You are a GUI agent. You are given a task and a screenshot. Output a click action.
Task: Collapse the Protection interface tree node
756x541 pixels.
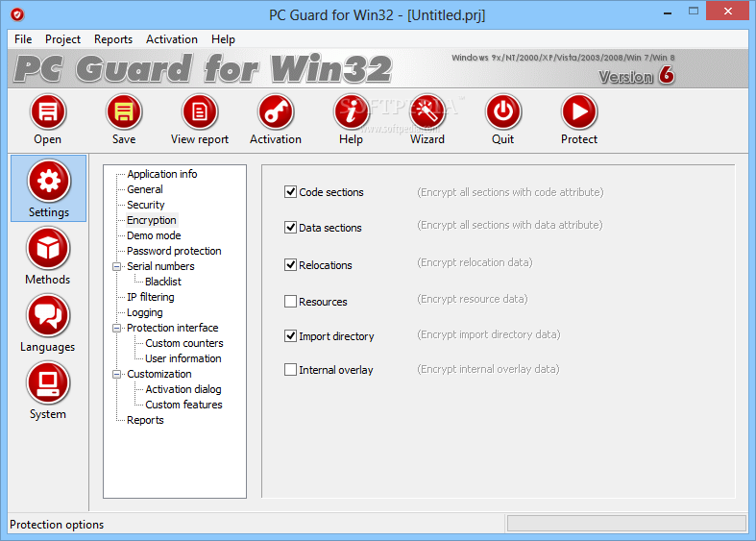click(116, 329)
